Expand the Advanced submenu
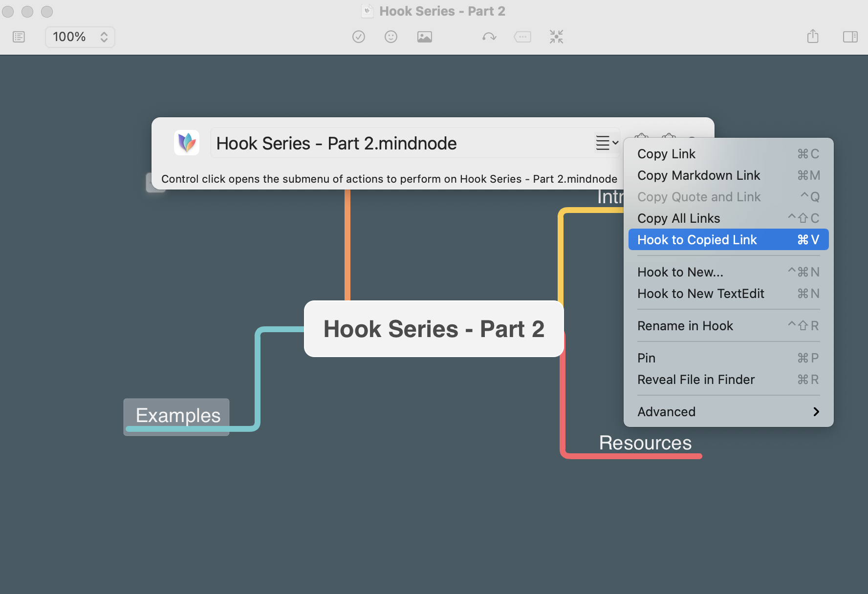 coord(728,412)
